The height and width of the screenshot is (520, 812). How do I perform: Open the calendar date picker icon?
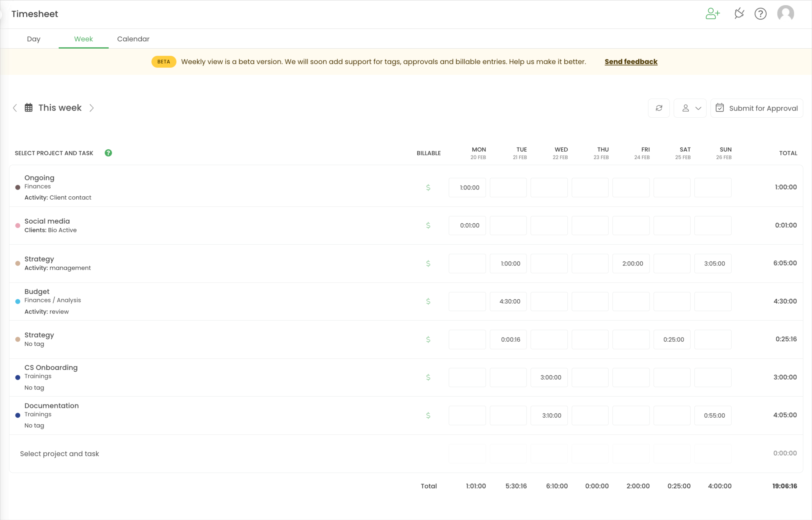click(x=29, y=108)
